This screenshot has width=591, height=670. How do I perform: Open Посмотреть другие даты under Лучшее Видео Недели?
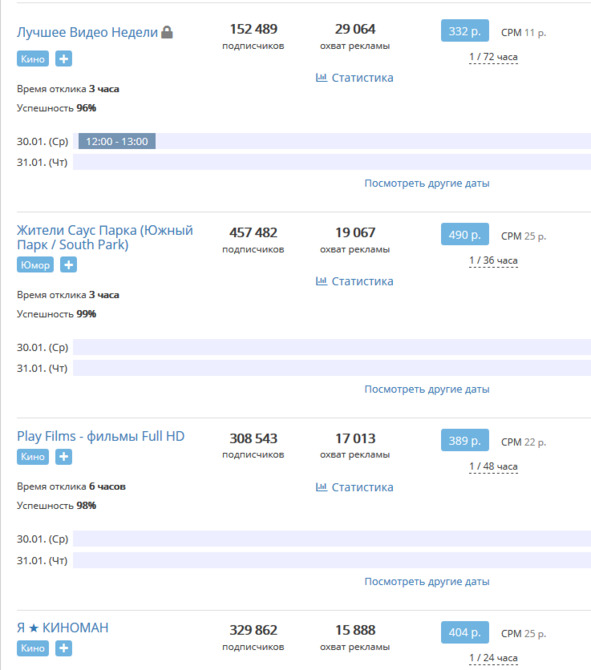point(427,183)
